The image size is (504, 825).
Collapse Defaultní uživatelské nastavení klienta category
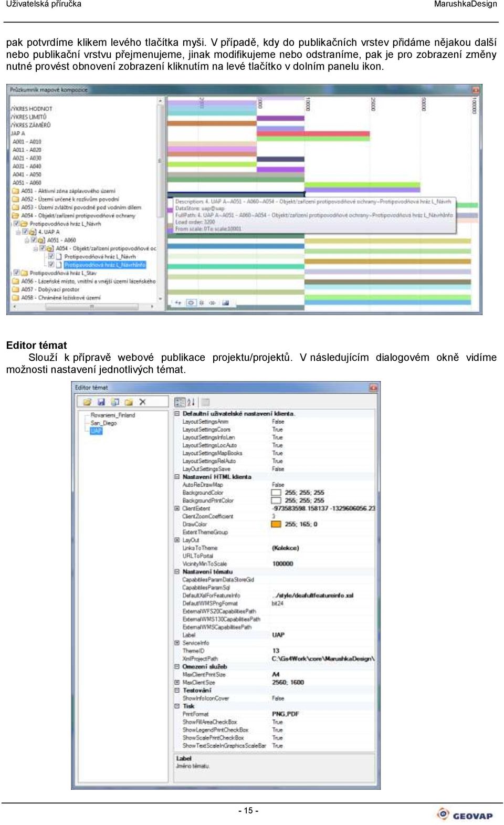[x=177, y=414]
